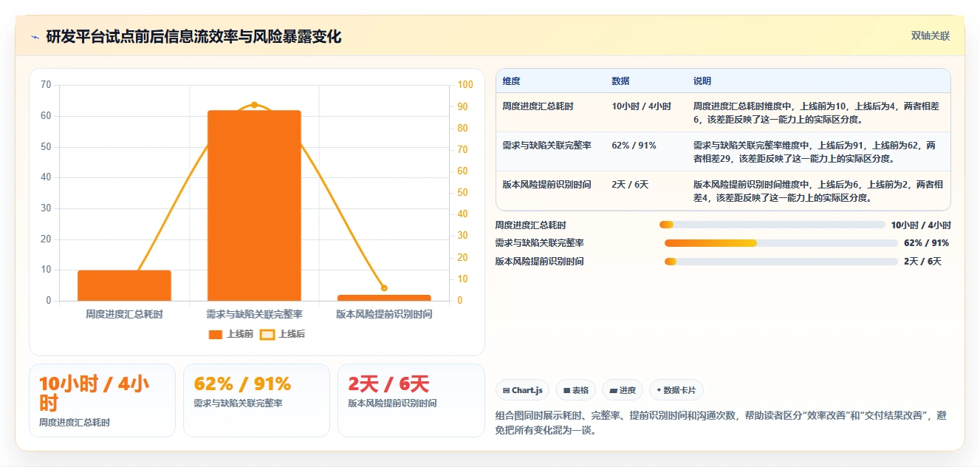Click the 版本风险提前识别时间 x-axis label

pyautogui.click(x=384, y=314)
